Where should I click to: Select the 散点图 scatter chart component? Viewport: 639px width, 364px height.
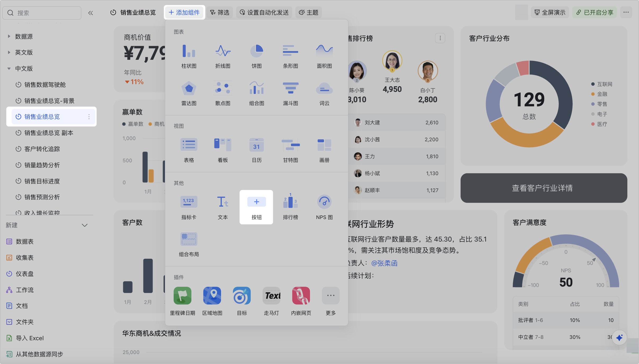click(223, 94)
